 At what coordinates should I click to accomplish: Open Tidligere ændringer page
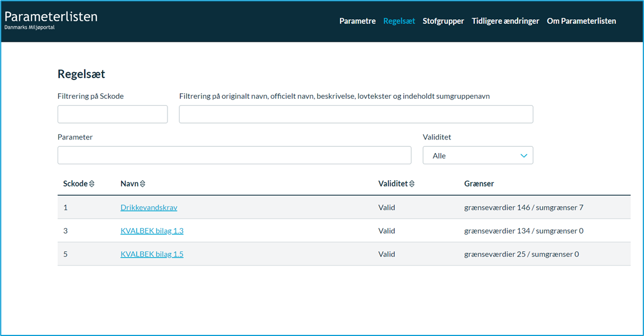505,21
